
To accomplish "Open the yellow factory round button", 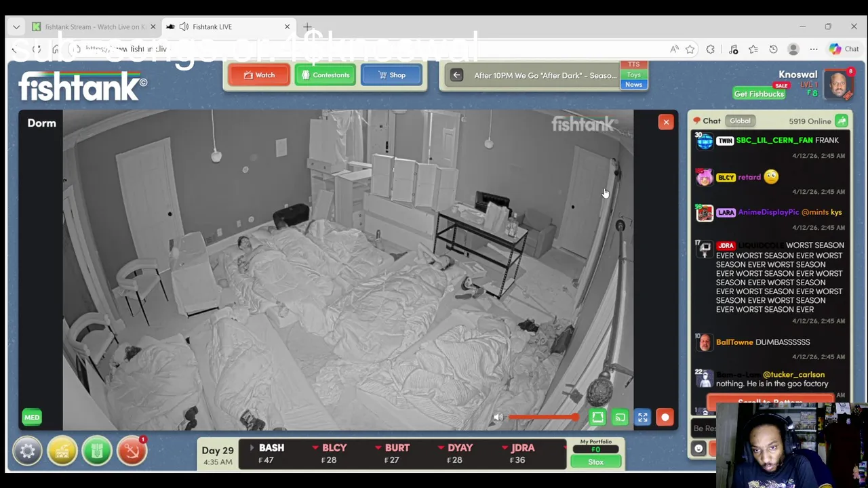I will [x=62, y=451].
